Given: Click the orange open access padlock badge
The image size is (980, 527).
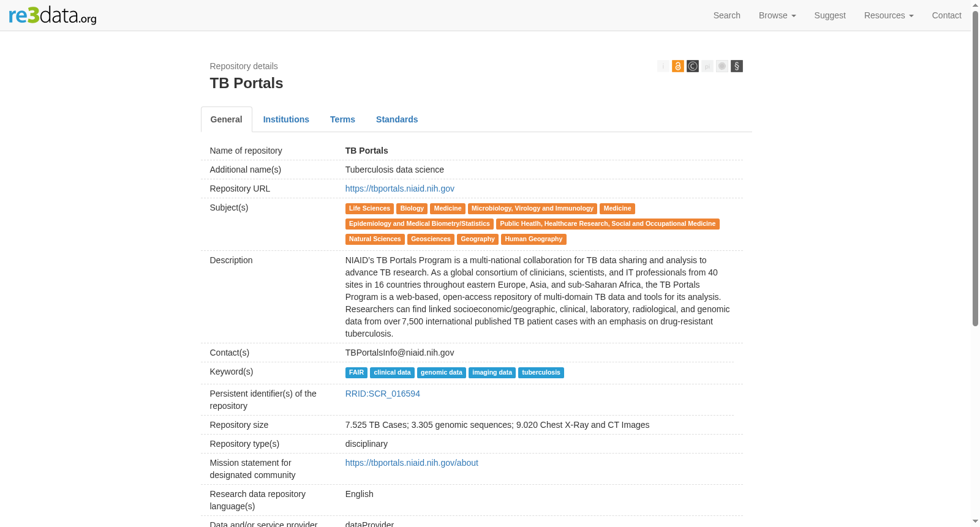Looking at the screenshot, I should (677, 66).
